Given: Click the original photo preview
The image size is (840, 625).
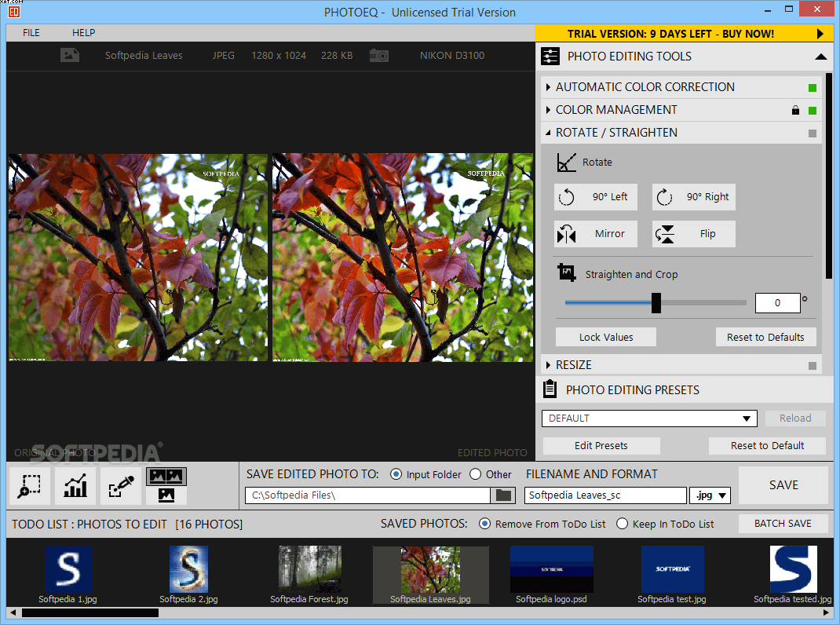Looking at the screenshot, I should (137, 258).
